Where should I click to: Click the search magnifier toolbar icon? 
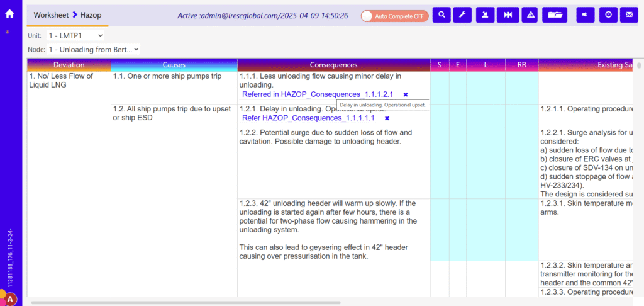(x=441, y=14)
